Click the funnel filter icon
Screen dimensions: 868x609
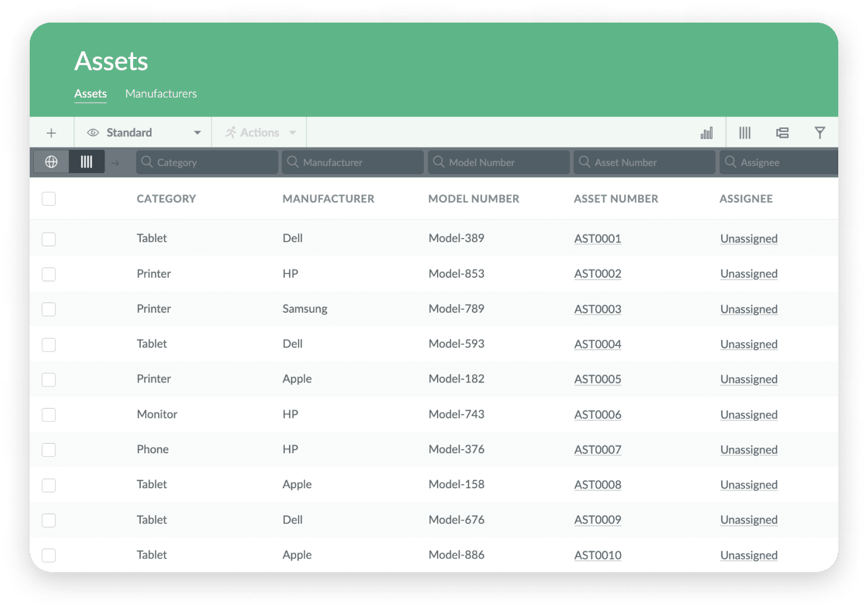819,133
